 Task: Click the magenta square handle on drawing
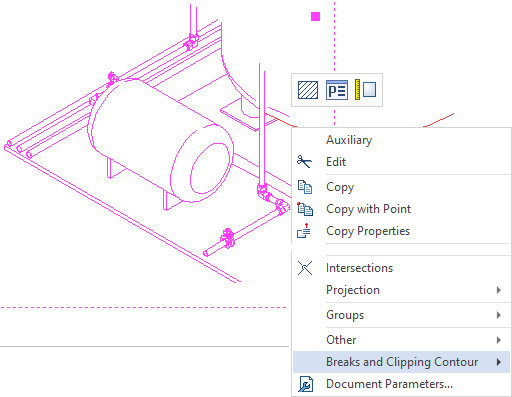coord(315,17)
